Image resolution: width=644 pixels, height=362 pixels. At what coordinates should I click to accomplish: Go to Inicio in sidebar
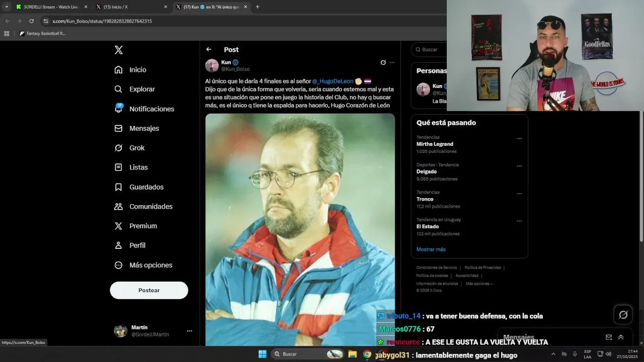[130, 70]
